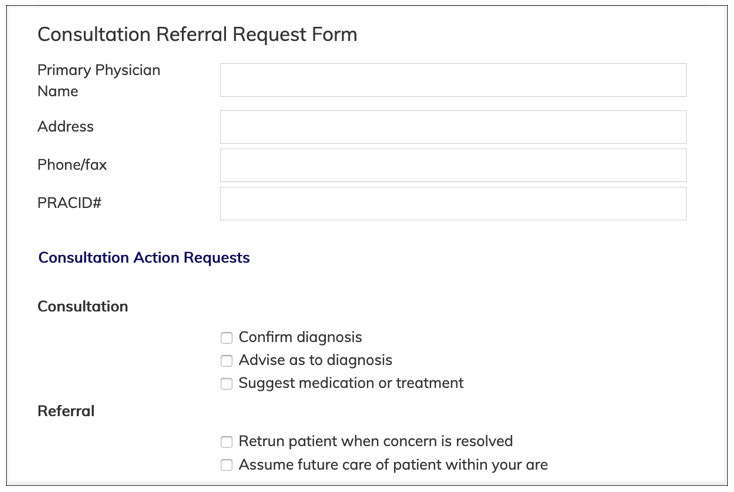Image resolution: width=734 pixels, height=492 pixels.
Task: Activate the Phone/fax input box
Action: click(x=453, y=165)
